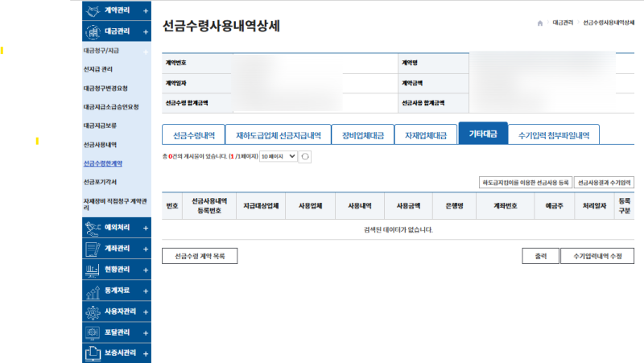This screenshot has height=363, width=644.
Task: Open 대금지급보류 in the sidebar
Action: click(x=100, y=126)
